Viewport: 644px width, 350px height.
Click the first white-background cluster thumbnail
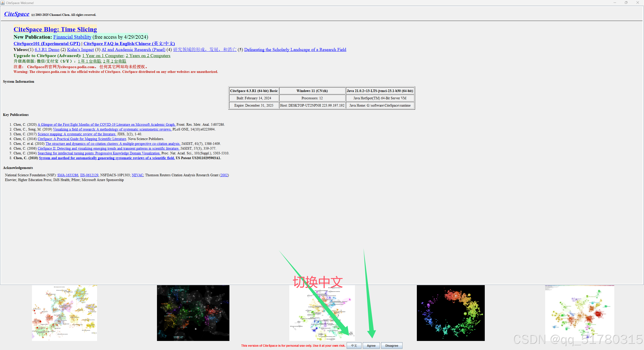pyautogui.click(x=64, y=313)
